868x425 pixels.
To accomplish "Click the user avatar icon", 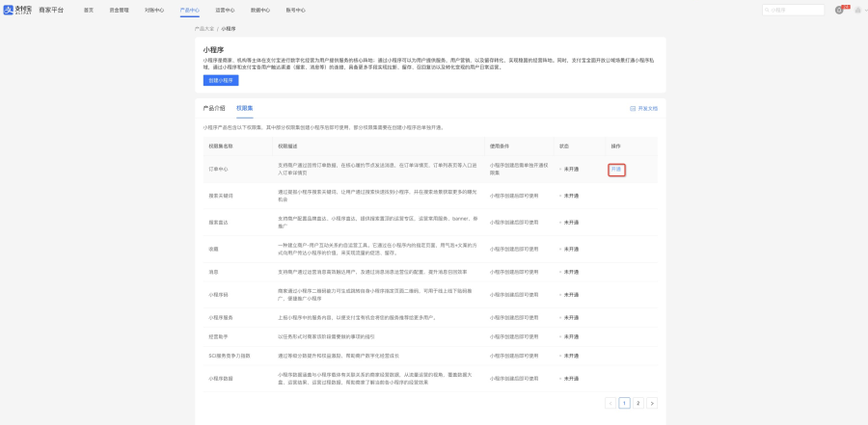I will click(x=857, y=10).
